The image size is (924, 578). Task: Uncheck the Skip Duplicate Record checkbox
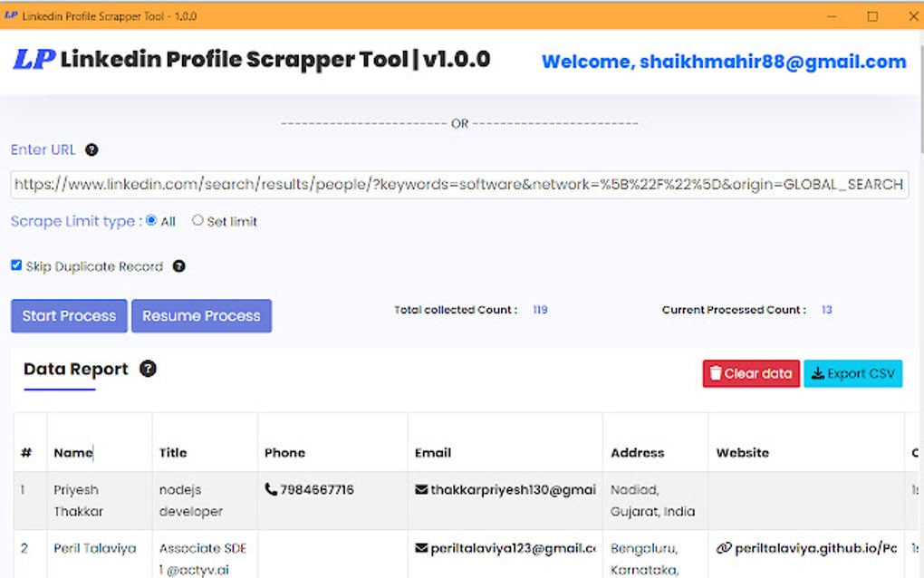pyautogui.click(x=15, y=265)
